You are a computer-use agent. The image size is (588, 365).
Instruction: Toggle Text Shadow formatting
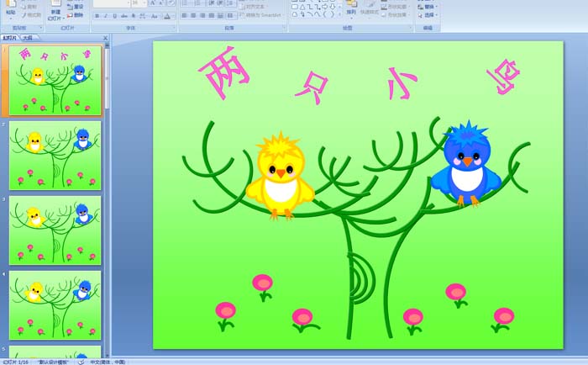[x=133, y=16]
